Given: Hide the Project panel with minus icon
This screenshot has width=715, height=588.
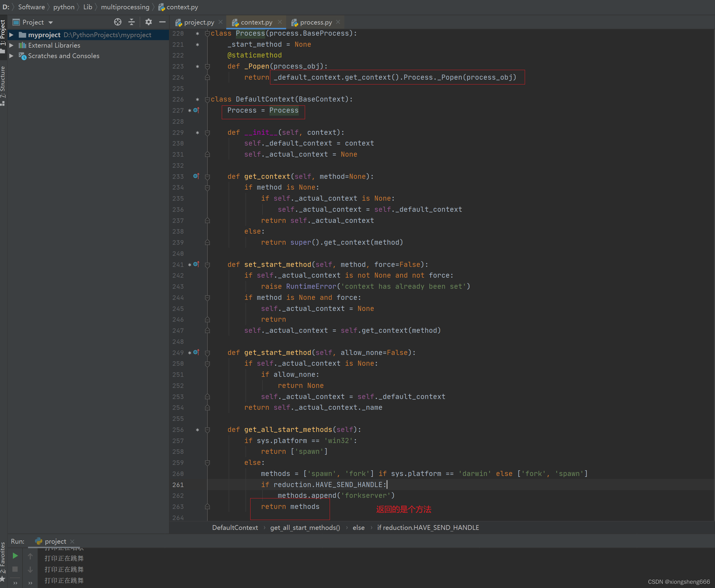Looking at the screenshot, I should [x=162, y=22].
